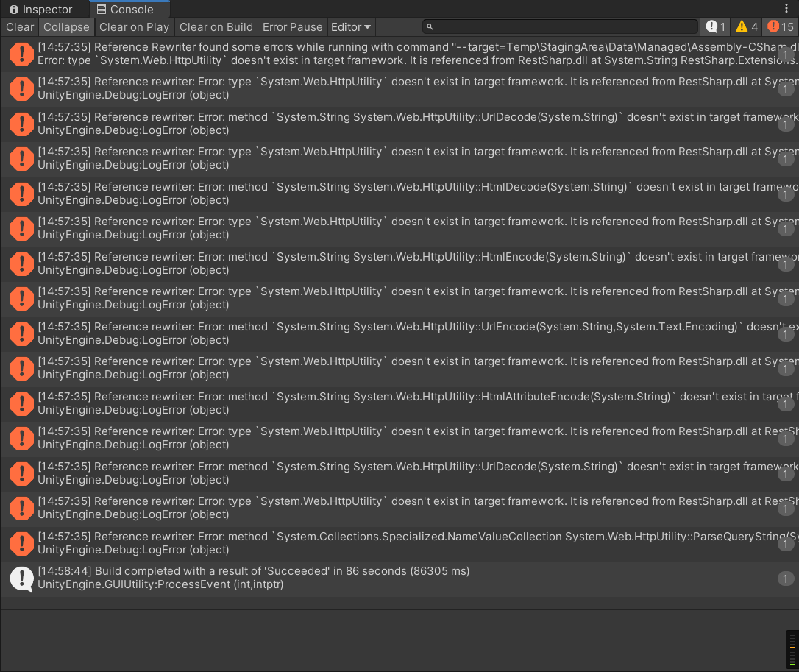Viewport: 799px width, 672px height.
Task: Open the Editor dropdown
Action: pos(351,26)
